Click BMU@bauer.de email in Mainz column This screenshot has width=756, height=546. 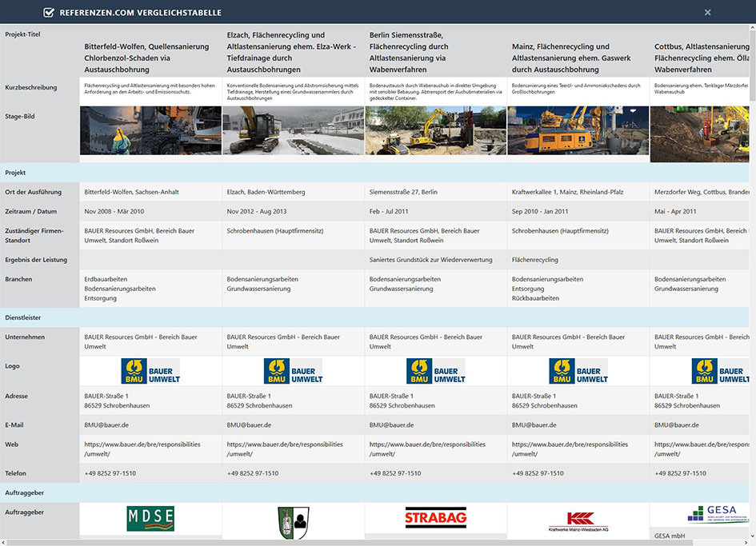pos(534,425)
